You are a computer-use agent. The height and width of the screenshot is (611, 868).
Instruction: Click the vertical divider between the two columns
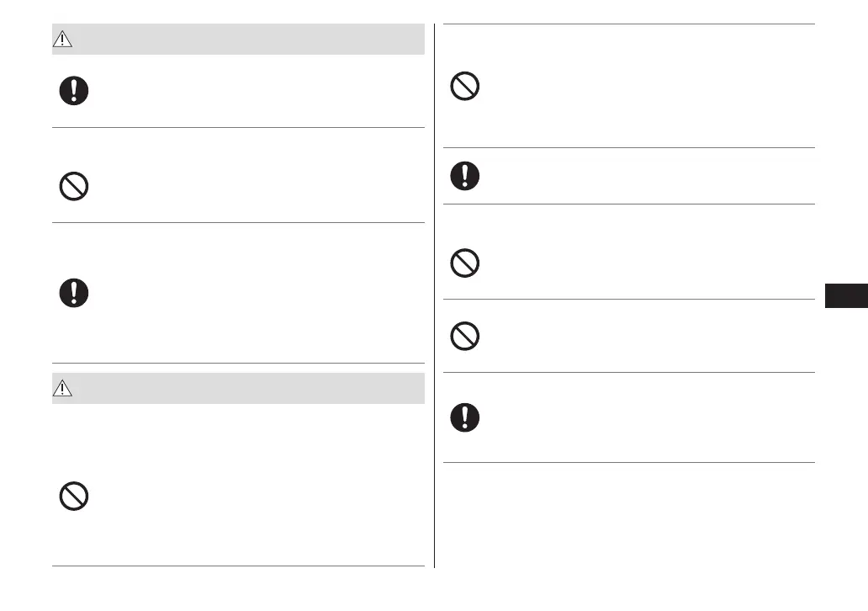tap(435, 295)
